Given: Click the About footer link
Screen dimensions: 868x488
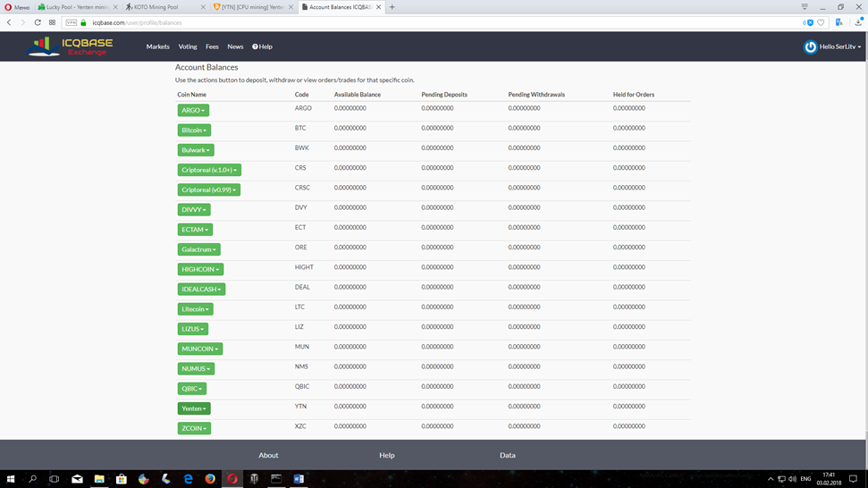Looking at the screenshot, I should pyautogui.click(x=268, y=455).
